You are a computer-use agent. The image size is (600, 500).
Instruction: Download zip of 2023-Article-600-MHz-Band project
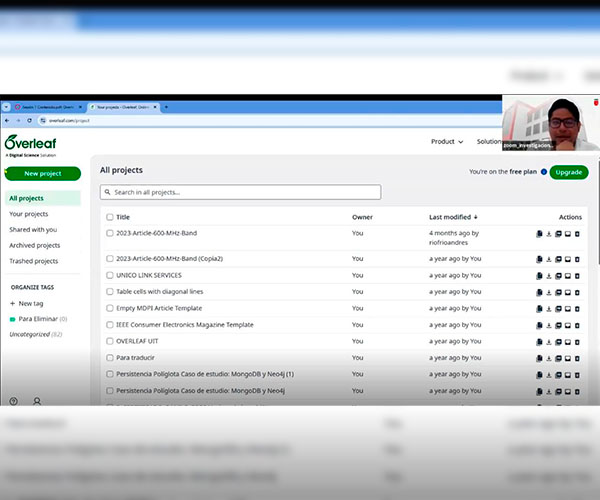point(549,234)
